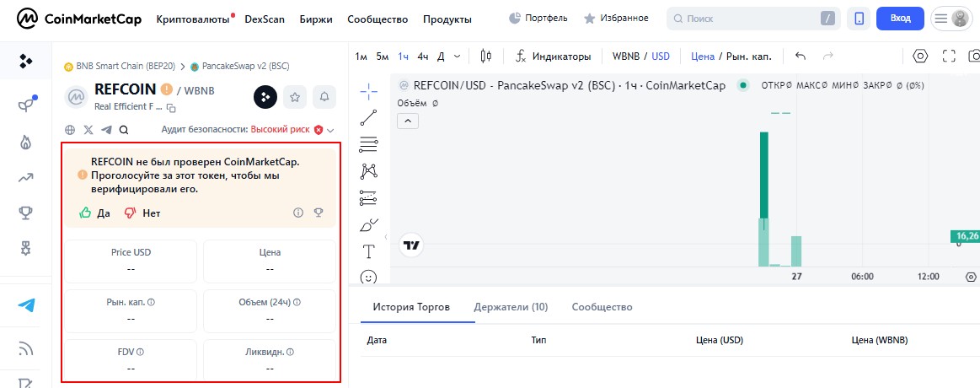This screenshot has width=980, height=388.
Task: Click the medal badge sidebar icon
Action: (25, 249)
